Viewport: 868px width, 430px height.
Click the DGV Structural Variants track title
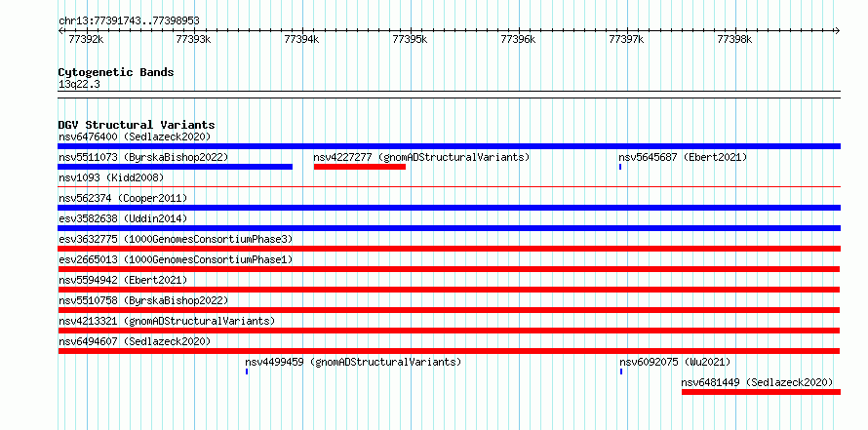pyautogui.click(x=137, y=125)
